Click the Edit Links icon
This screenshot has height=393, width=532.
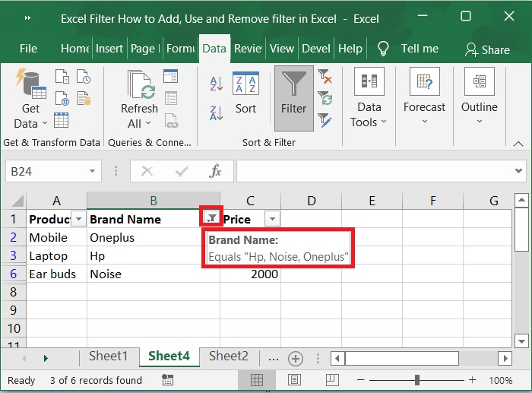[x=171, y=120]
